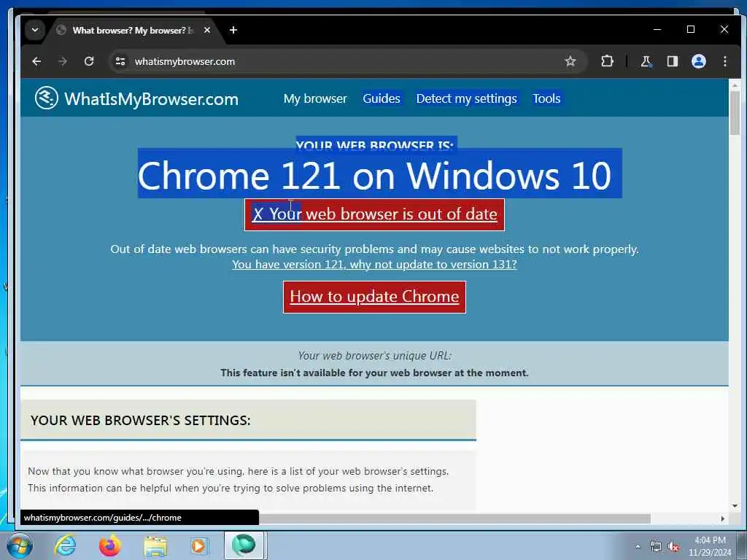Open the Guides menu item
This screenshot has width=747, height=560.
[381, 98]
